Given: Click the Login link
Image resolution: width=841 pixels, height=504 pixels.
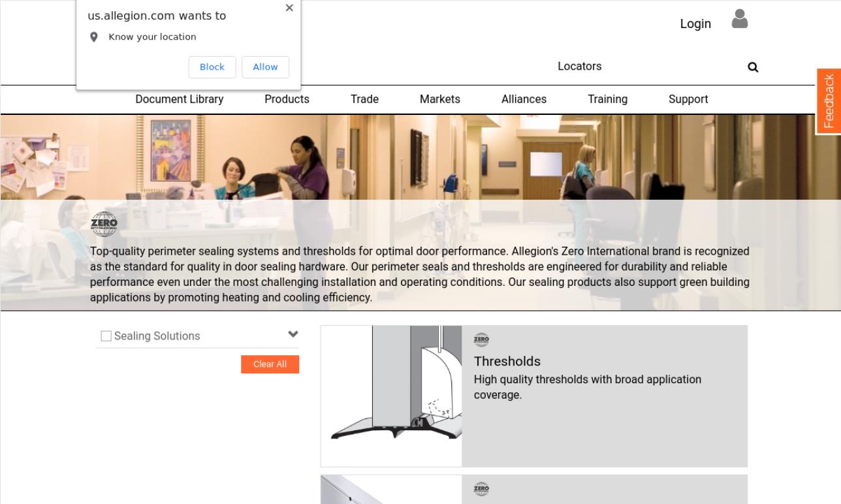Looking at the screenshot, I should tap(695, 24).
